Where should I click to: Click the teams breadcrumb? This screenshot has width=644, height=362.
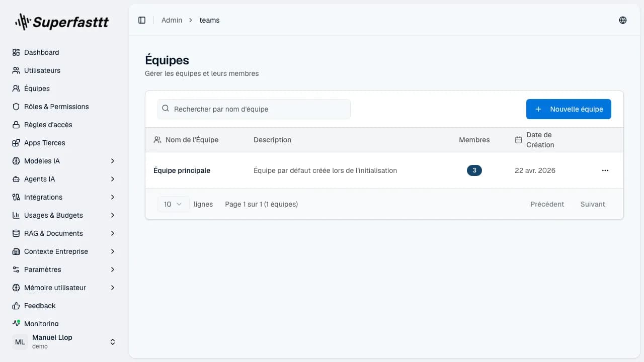pos(209,20)
